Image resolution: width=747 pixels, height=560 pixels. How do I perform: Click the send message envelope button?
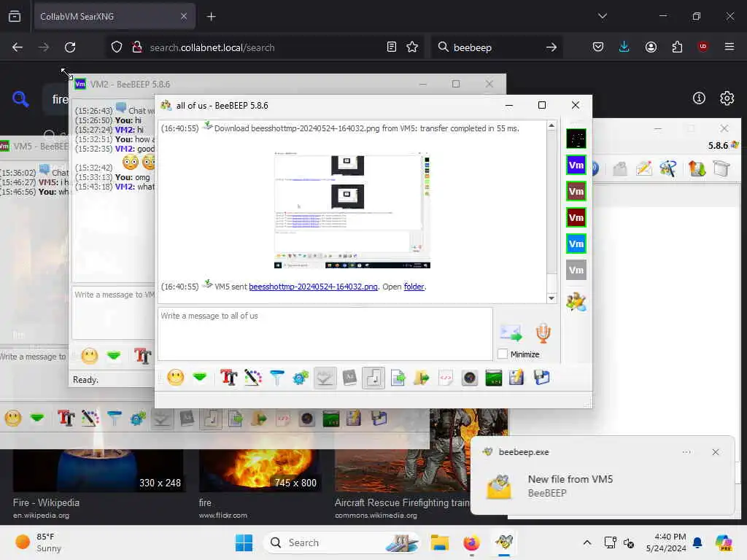(x=511, y=332)
